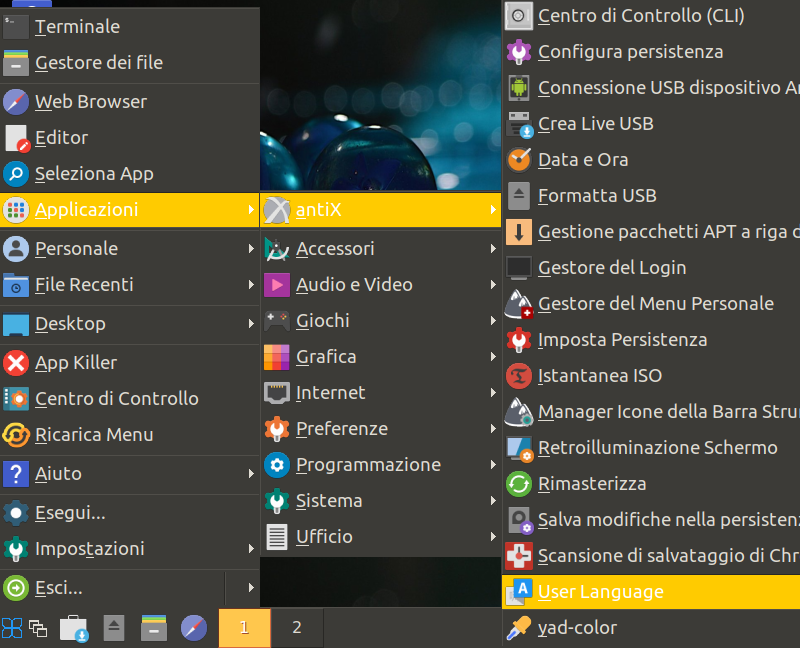Expand File Recenti submenu arrow
The image size is (800, 648).
[251, 285]
